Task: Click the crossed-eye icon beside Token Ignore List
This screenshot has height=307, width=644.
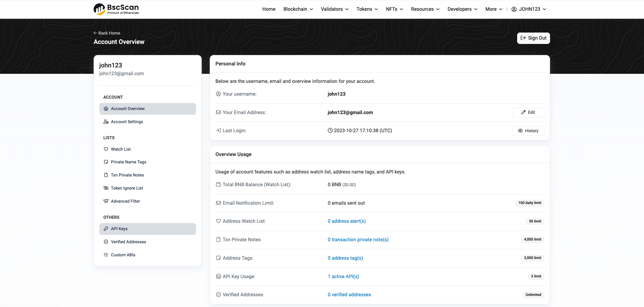Action: pyautogui.click(x=106, y=188)
